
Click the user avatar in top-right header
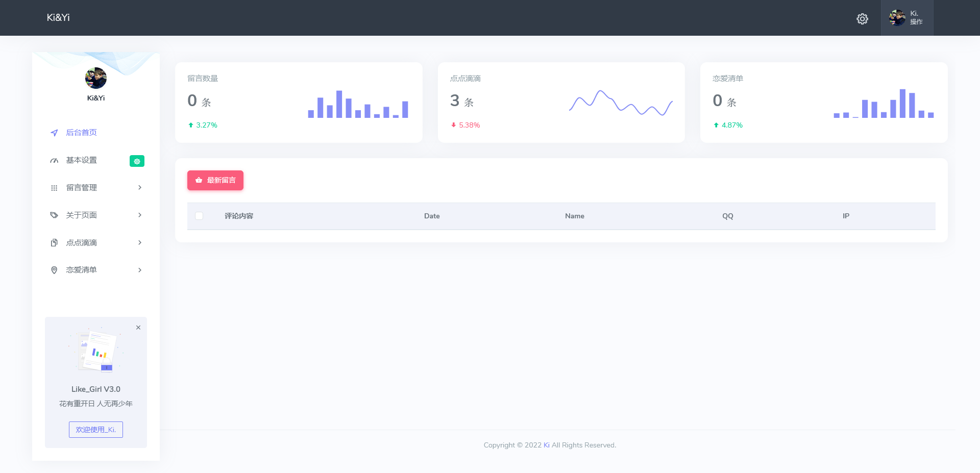click(x=897, y=18)
